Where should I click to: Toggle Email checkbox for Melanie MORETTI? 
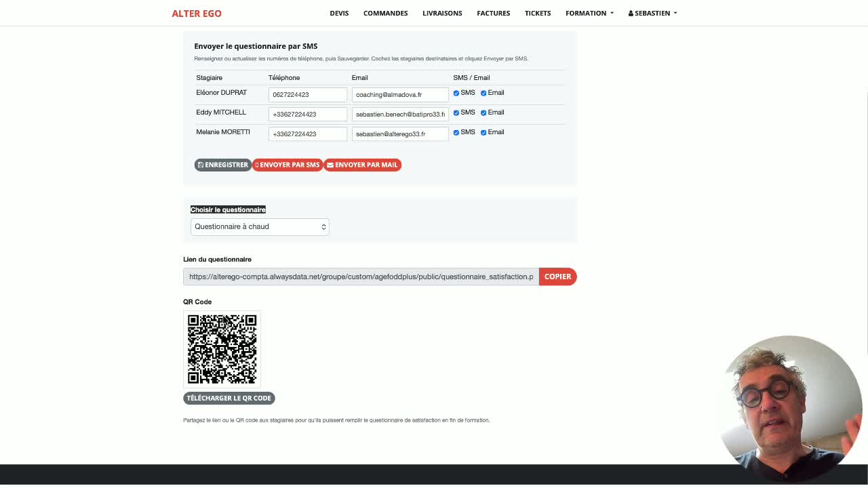click(484, 132)
